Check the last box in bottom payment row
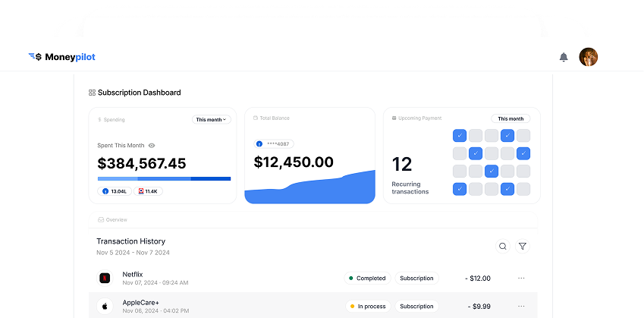The image size is (644, 318). click(x=523, y=189)
